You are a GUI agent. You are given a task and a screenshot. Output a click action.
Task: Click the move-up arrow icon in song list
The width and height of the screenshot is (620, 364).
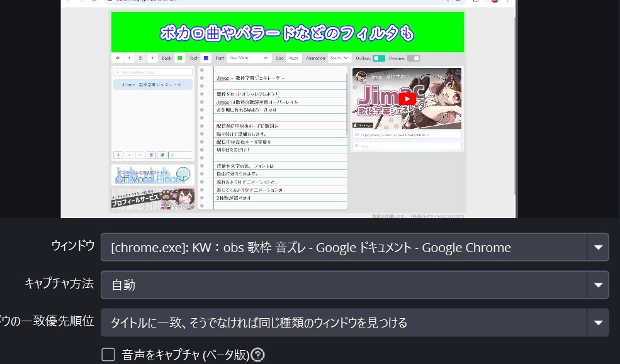[x=129, y=155]
